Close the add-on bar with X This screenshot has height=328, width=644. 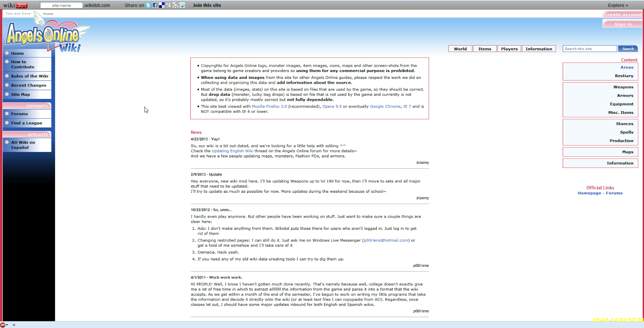coord(14,325)
